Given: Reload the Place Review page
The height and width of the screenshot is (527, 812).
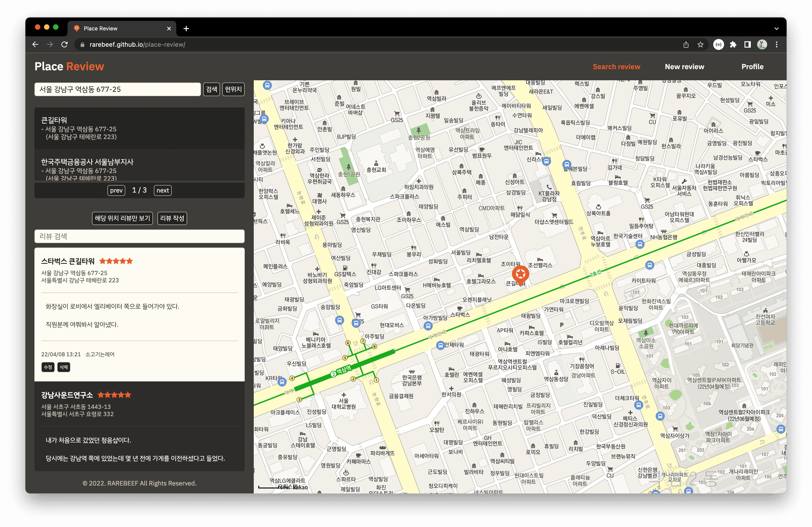Looking at the screenshot, I should [65, 44].
